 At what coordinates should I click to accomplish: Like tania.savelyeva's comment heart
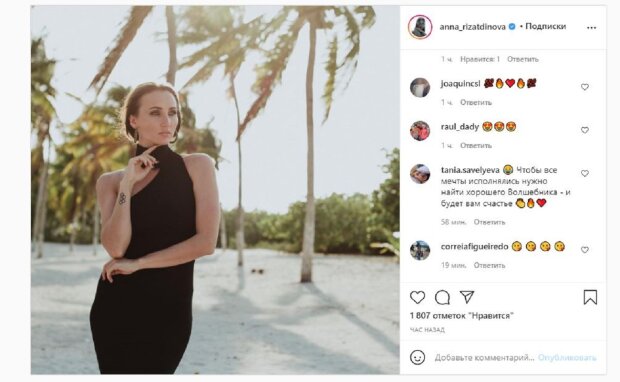584,173
